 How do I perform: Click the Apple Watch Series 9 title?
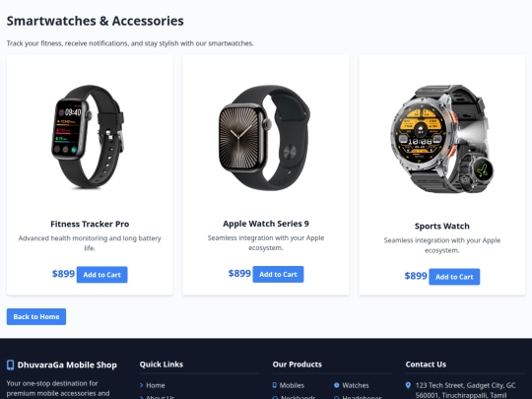point(266,224)
